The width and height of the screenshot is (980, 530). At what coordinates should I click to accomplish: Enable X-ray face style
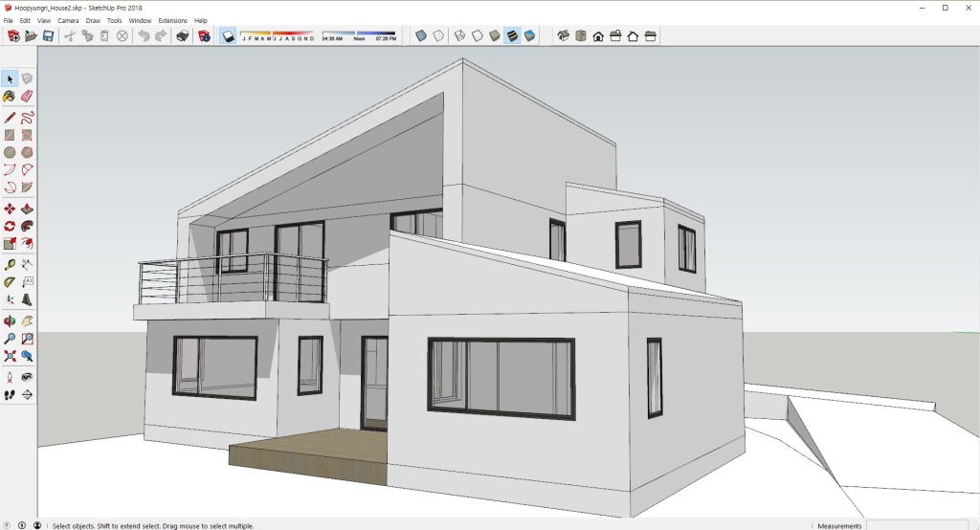pos(421,36)
